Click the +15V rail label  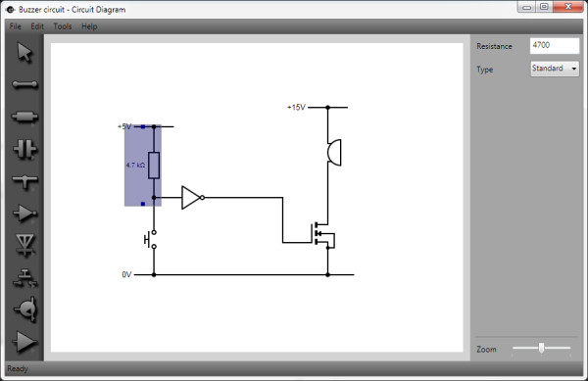click(x=296, y=108)
